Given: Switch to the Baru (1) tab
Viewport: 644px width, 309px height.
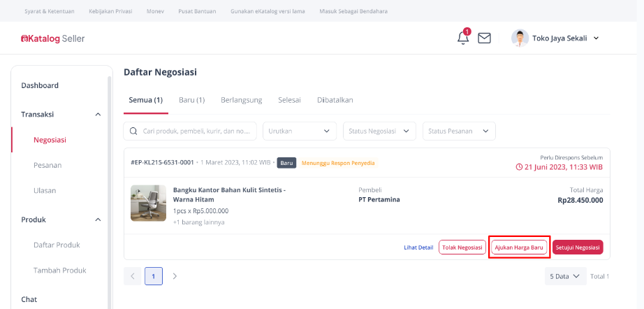Looking at the screenshot, I should (192, 100).
